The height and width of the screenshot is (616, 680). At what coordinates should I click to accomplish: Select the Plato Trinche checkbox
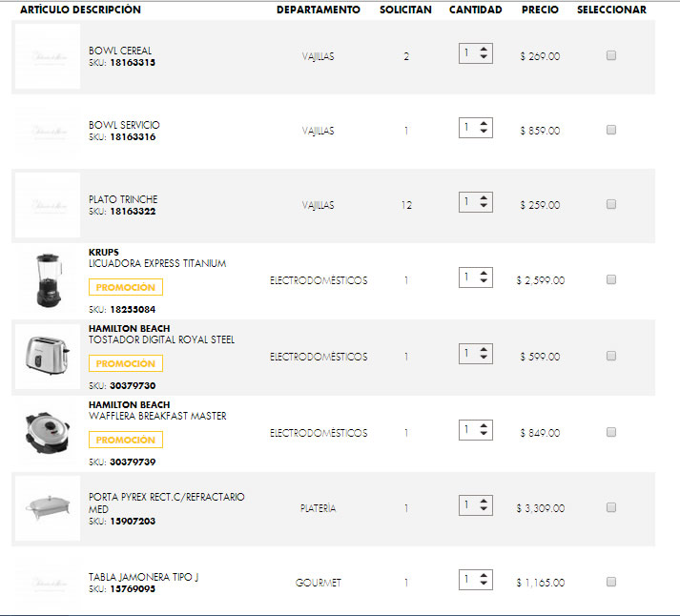coord(611,204)
